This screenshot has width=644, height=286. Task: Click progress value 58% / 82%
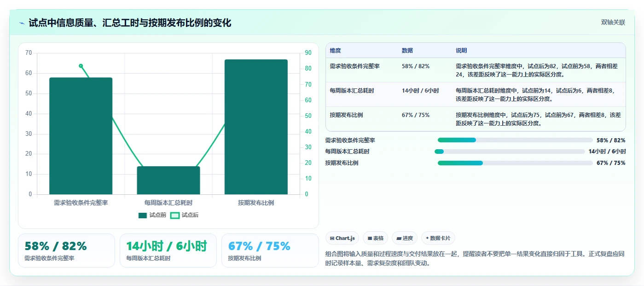(x=611, y=140)
